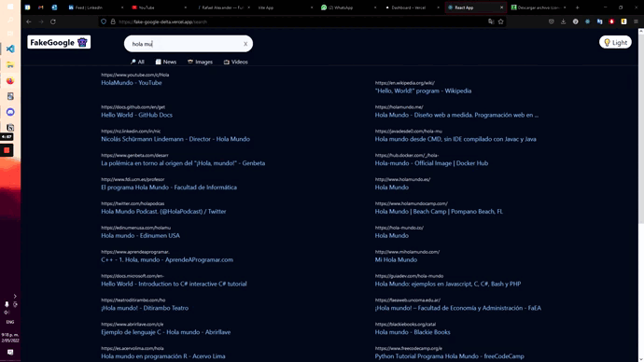Bookmark the page with the star icon

(500, 21)
